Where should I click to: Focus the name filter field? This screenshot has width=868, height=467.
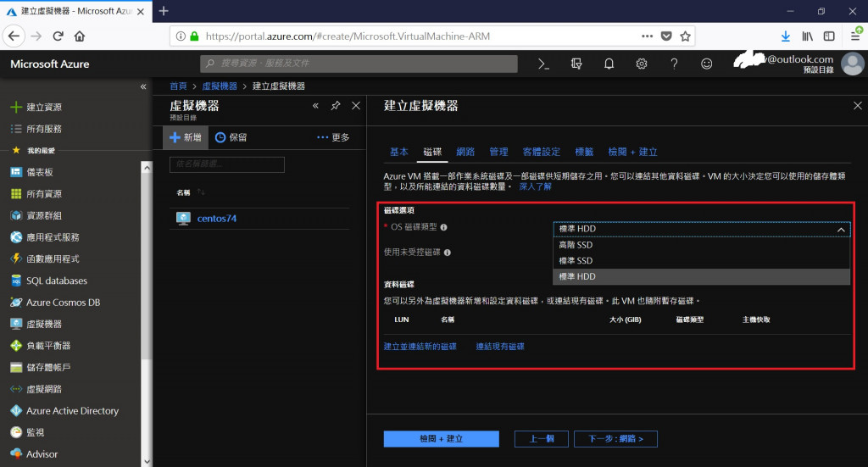pyautogui.click(x=227, y=164)
